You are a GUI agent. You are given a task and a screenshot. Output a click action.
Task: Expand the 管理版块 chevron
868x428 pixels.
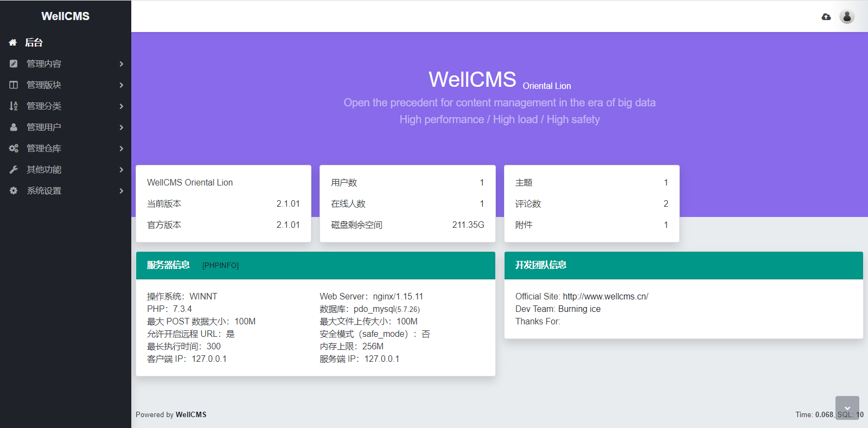tap(122, 85)
